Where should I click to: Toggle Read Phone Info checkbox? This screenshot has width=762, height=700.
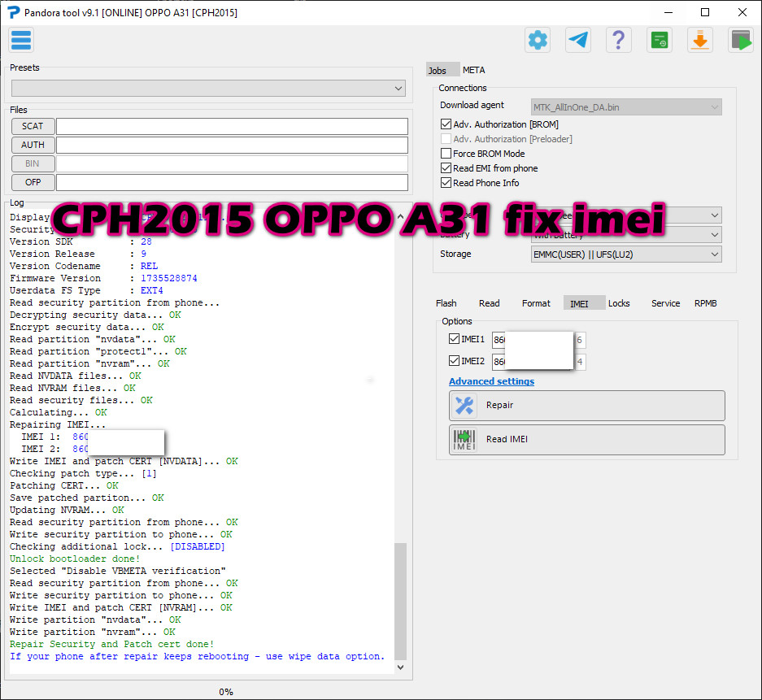point(446,183)
